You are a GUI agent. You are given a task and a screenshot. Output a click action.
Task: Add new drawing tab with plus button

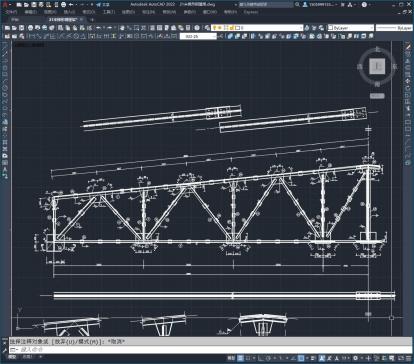pos(92,20)
